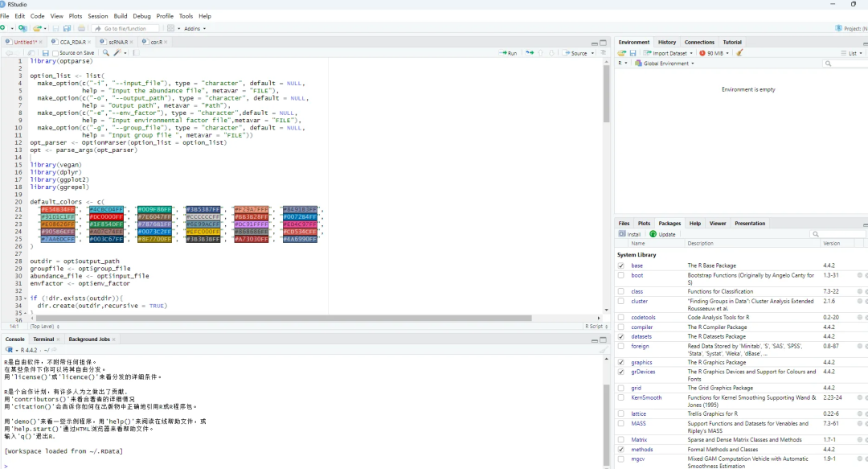Check the MASS package checkbox
868x469 pixels.
[x=620, y=423]
